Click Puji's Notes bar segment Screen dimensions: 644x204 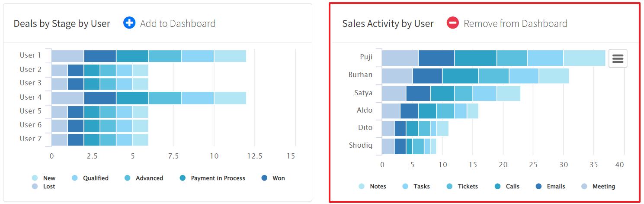click(584, 58)
